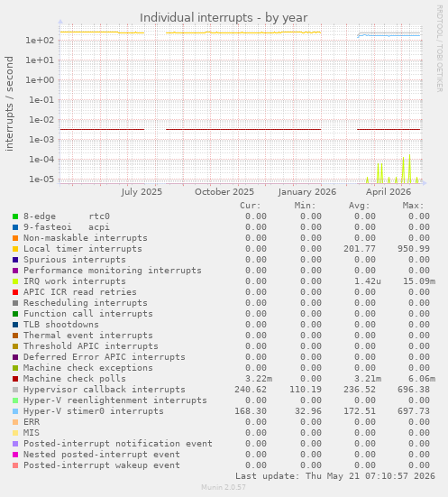The width and height of the screenshot is (448, 497).
Task: Click the '1e-01' y-axis label
Action: [41, 100]
